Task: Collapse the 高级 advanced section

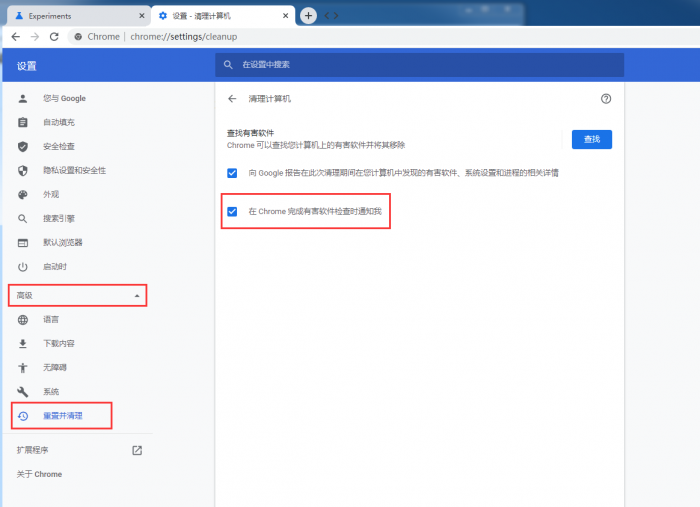Action: 78,295
